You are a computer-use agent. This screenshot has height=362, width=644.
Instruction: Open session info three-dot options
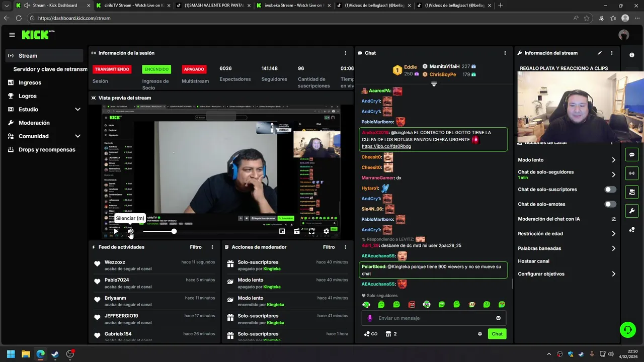[345, 53]
